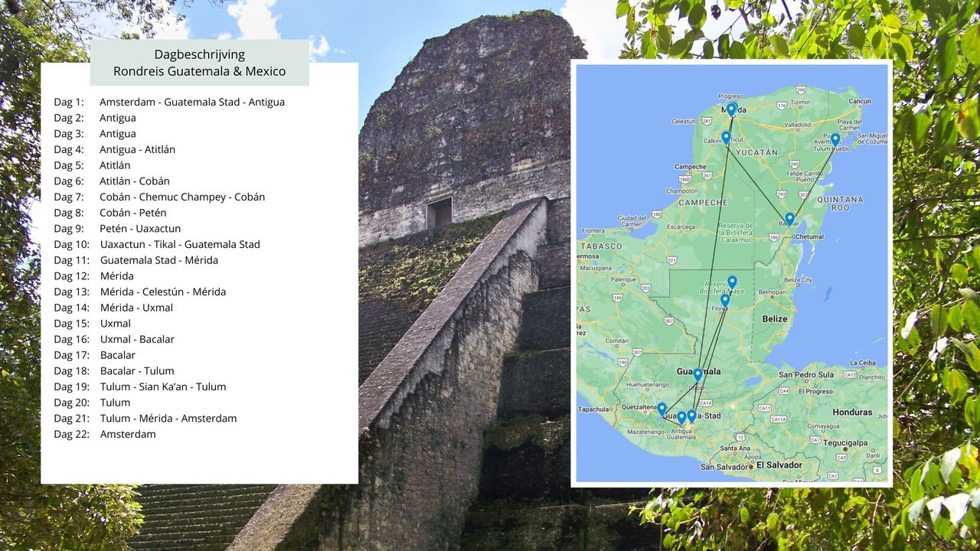The image size is (980, 551).
Task: Click the map pin near Ticul for Uxmal
Action: tap(726, 138)
